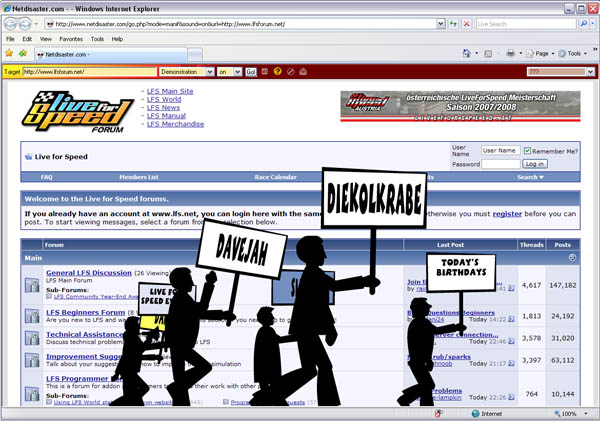This screenshot has height=421, width=600.
Task: Open Netdisaster help question mark icon
Action: (277, 71)
